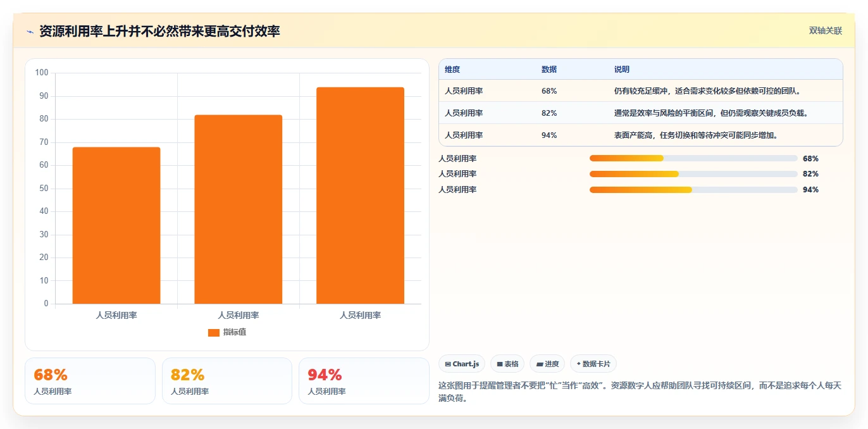Click the description starting 表面产能高

[x=695, y=135]
